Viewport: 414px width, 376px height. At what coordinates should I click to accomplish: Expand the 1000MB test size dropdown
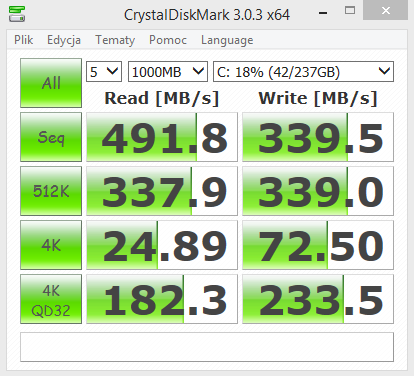[x=168, y=72]
